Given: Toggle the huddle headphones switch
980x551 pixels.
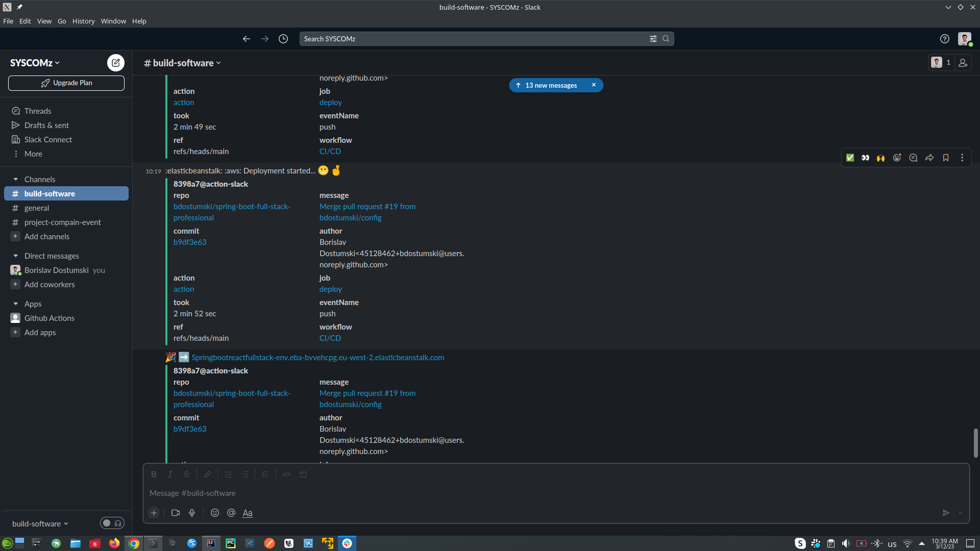Looking at the screenshot, I should click(x=112, y=523).
